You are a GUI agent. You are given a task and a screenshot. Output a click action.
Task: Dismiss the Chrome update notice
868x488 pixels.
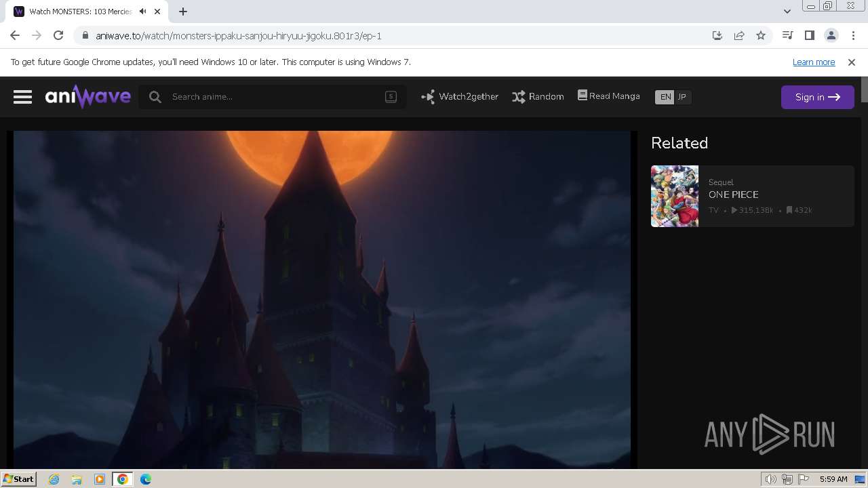852,62
